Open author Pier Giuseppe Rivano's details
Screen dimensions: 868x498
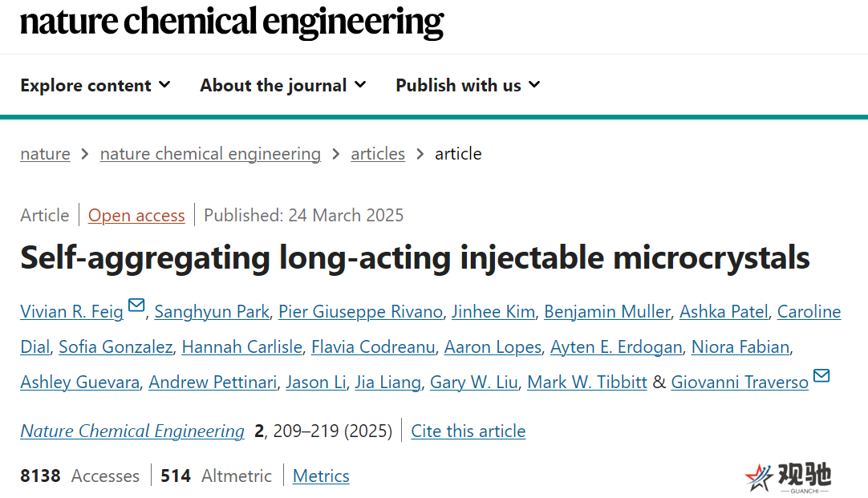point(360,311)
